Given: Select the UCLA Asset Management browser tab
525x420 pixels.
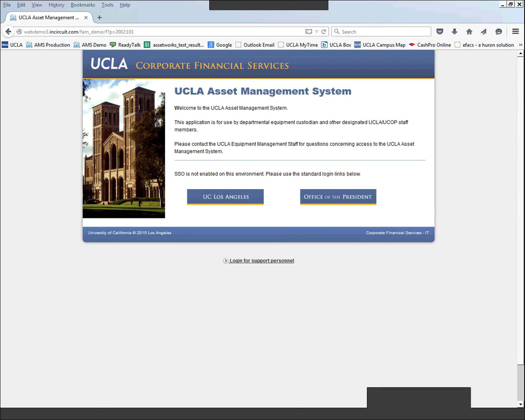Looking at the screenshot, I should pyautogui.click(x=49, y=17).
